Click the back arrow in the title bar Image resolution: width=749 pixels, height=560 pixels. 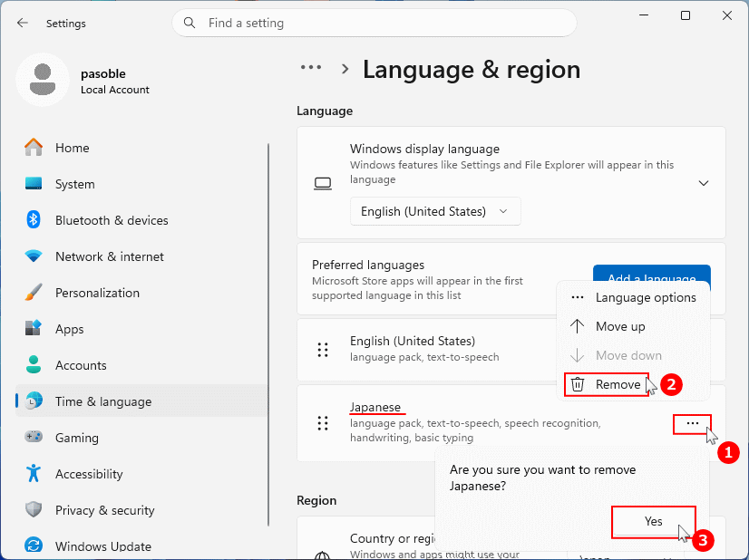pos(22,24)
